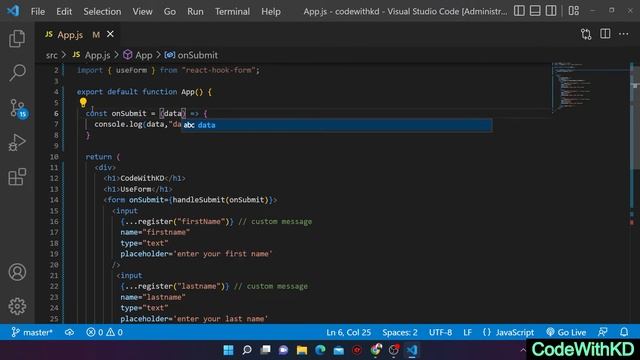The image size is (640, 360).
Task: Click the App.js breadcrumb segment
Action: click(x=92, y=55)
